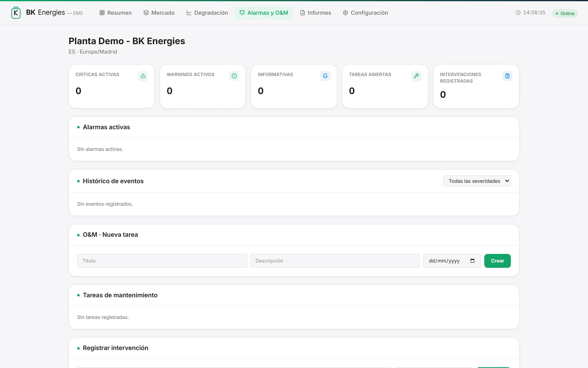This screenshot has width=588, height=368.
Task: Click the Tareas de mantenimiento heading
Action: 120,295
